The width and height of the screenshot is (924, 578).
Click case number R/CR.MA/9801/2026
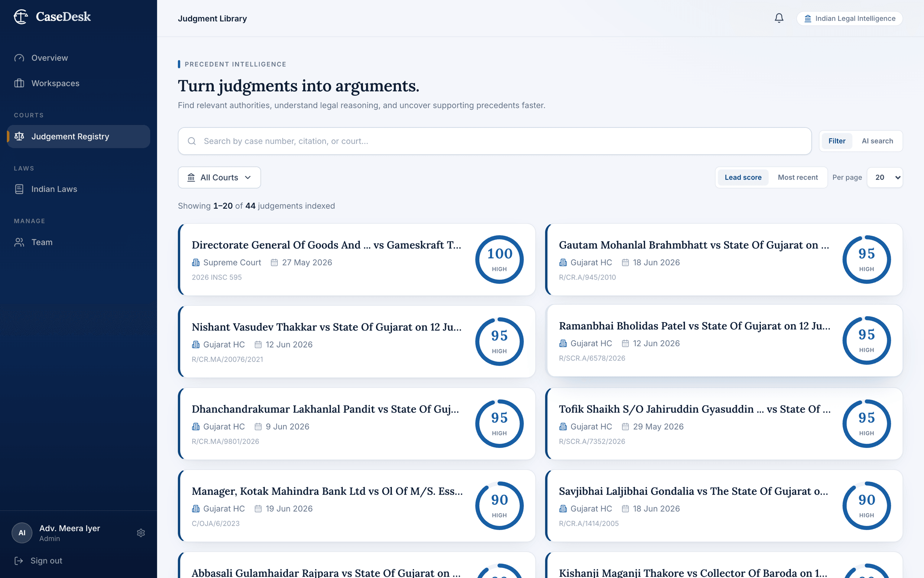point(225,441)
